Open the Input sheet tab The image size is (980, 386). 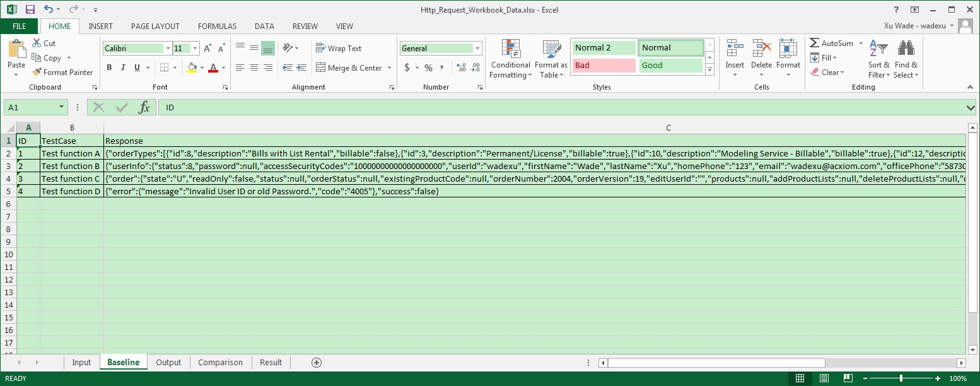(81, 363)
